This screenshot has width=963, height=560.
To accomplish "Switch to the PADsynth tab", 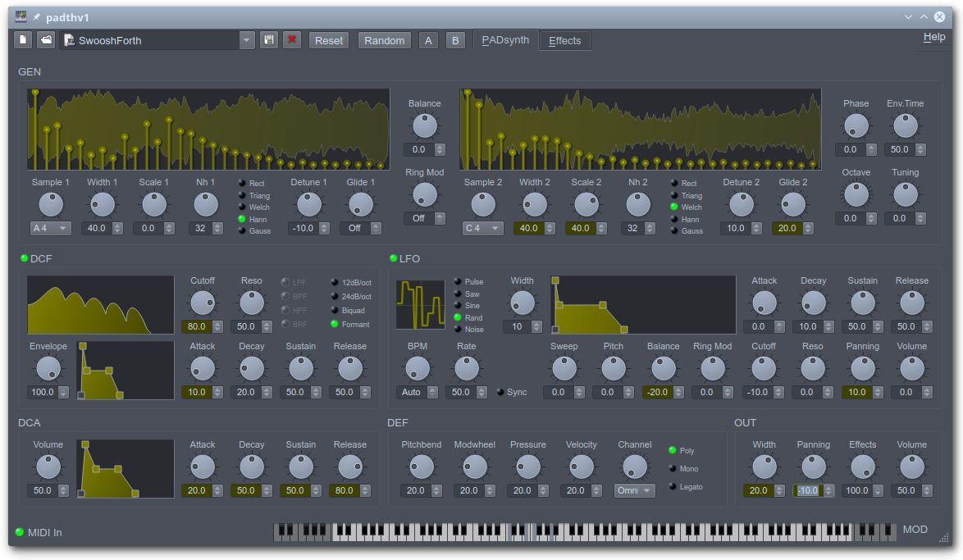I will pyautogui.click(x=505, y=40).
